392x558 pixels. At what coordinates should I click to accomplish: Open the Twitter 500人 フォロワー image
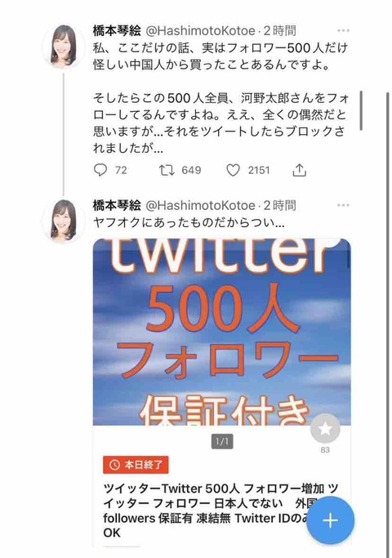pos(222,332)
